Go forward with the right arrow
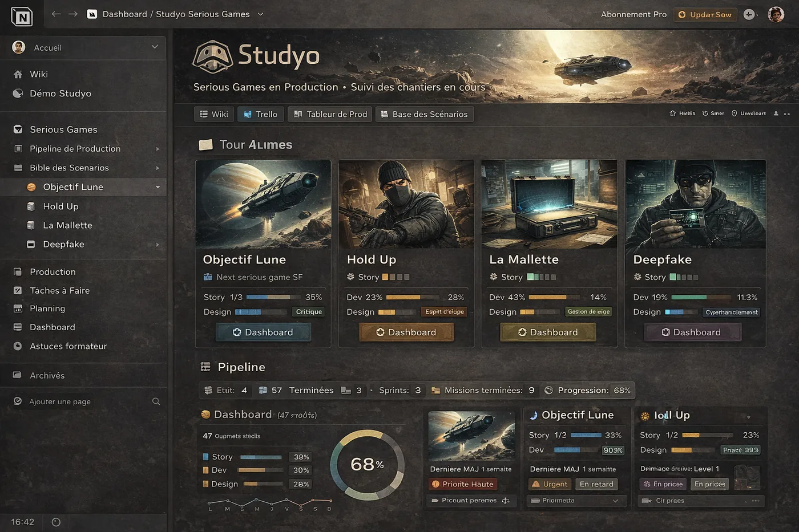The width and height of the screenshot is (799, 532). [x=73, y=14]
